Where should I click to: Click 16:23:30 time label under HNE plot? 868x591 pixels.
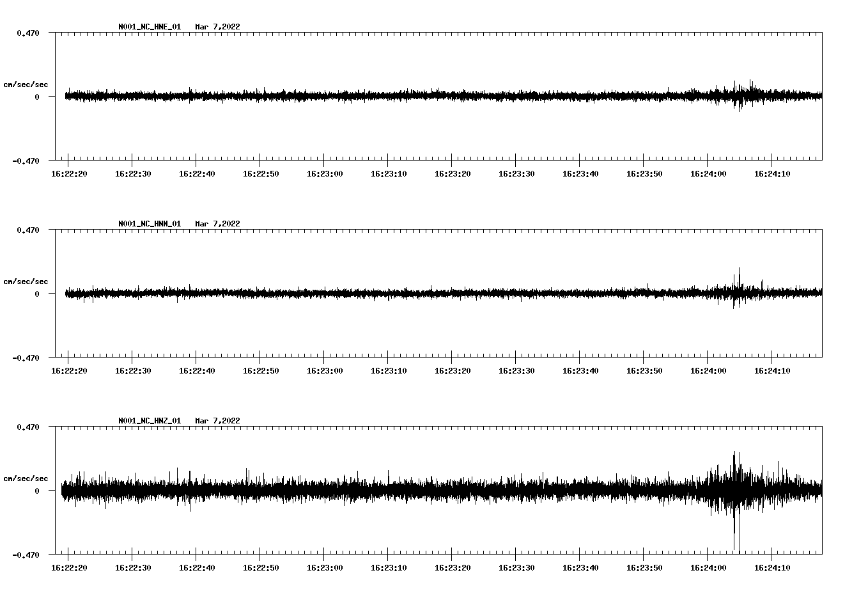tap(516, 173)
